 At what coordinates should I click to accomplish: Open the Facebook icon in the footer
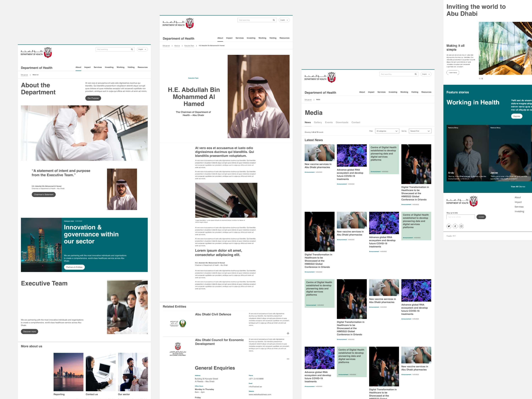click(x=455, y=226)
